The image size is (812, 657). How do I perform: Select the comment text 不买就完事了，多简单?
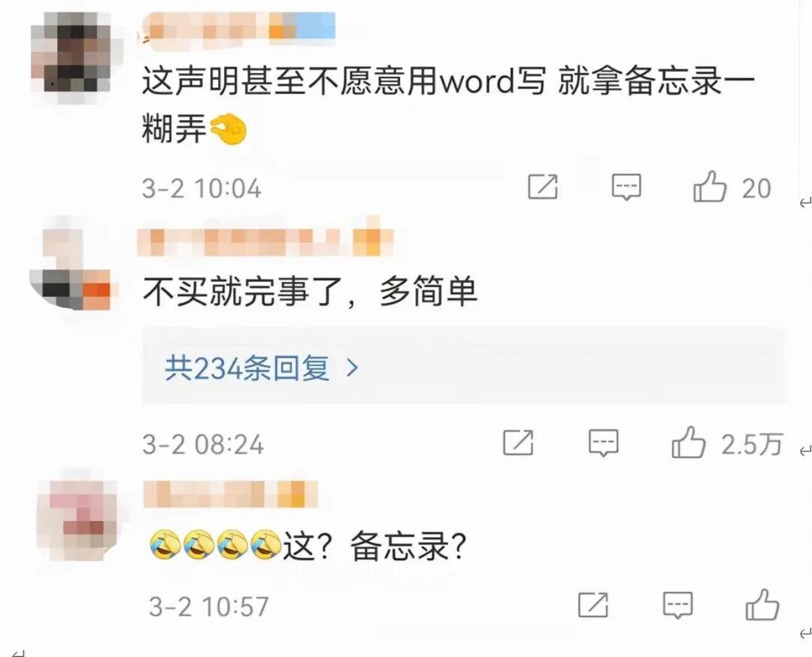(310, 292)
